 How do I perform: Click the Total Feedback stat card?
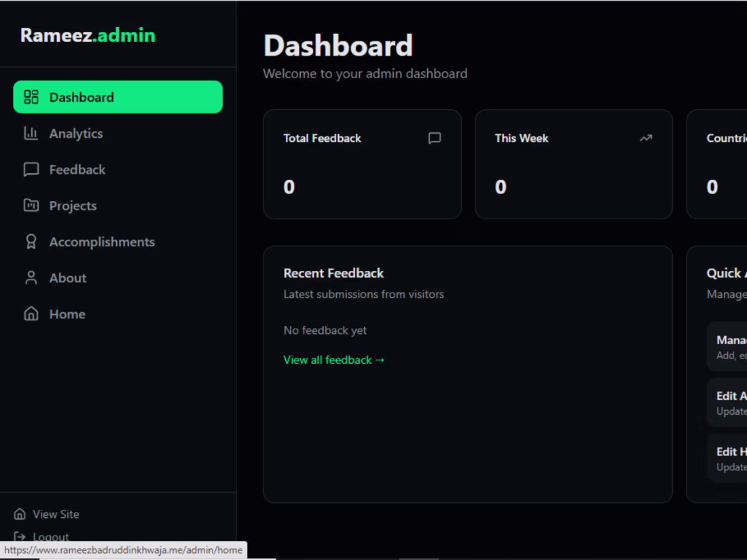362,164
